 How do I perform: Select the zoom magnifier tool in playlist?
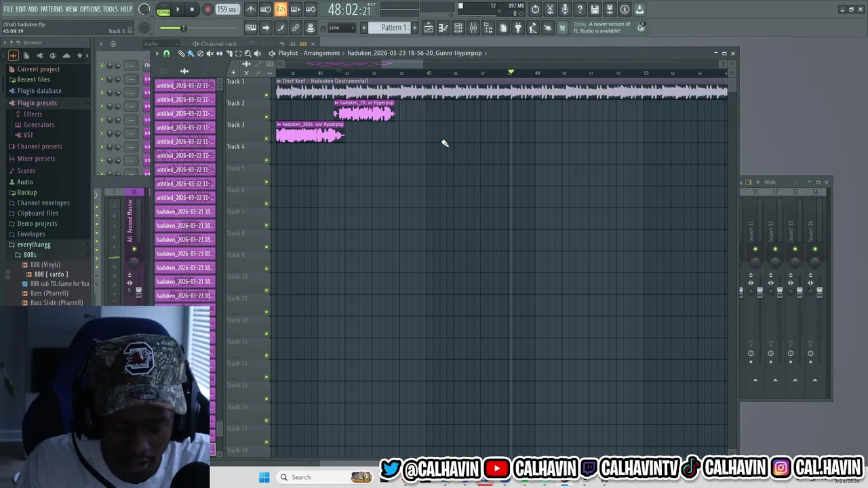pyautogui.click(x=248, y=54)
